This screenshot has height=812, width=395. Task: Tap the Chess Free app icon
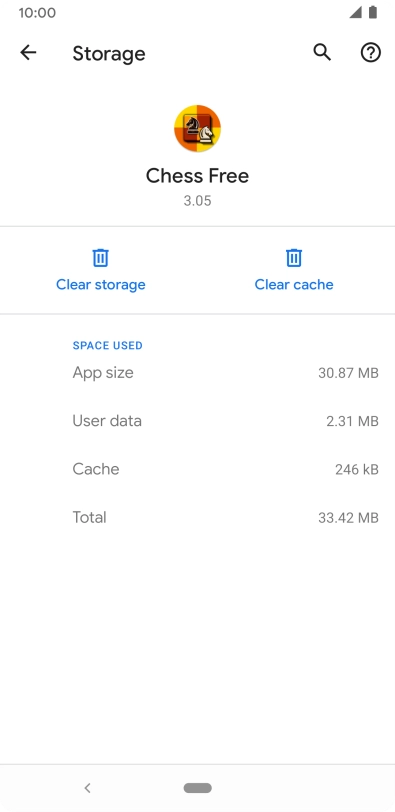(197, 128)
